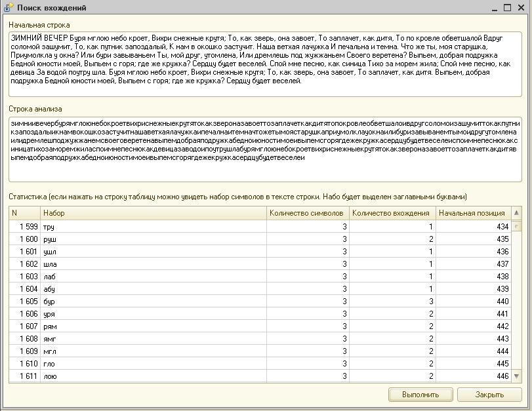Select the row with набор 'шла'

coord(260,264)
